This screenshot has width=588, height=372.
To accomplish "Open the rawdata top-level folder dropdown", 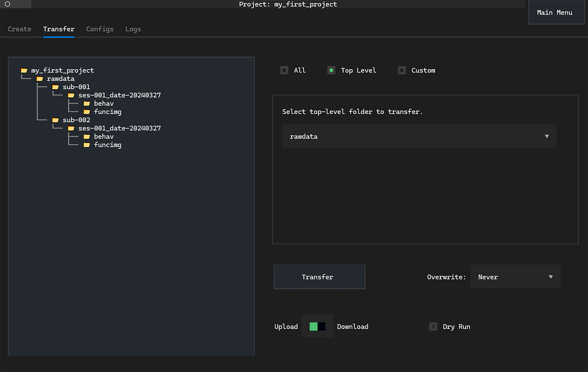I will point(419,136).
